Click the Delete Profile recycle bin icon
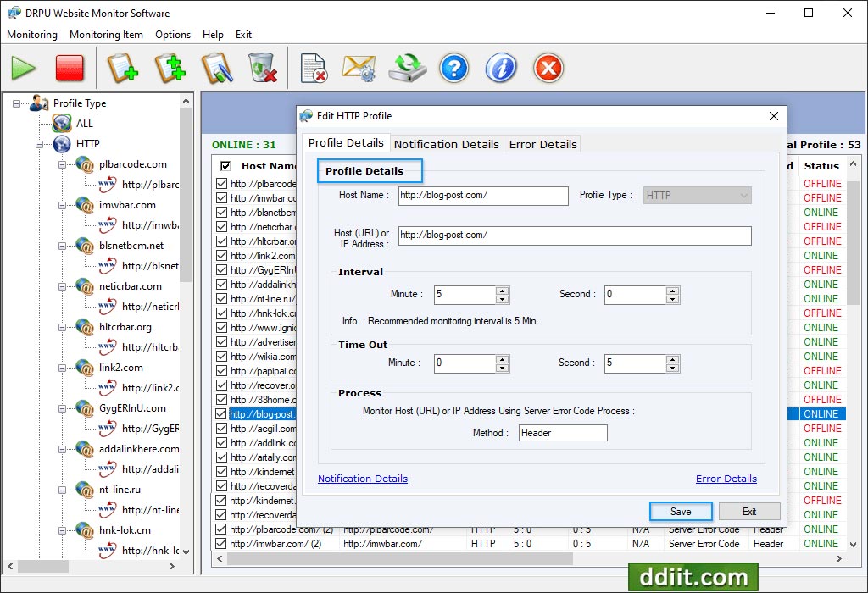 (x=262, y=68)
